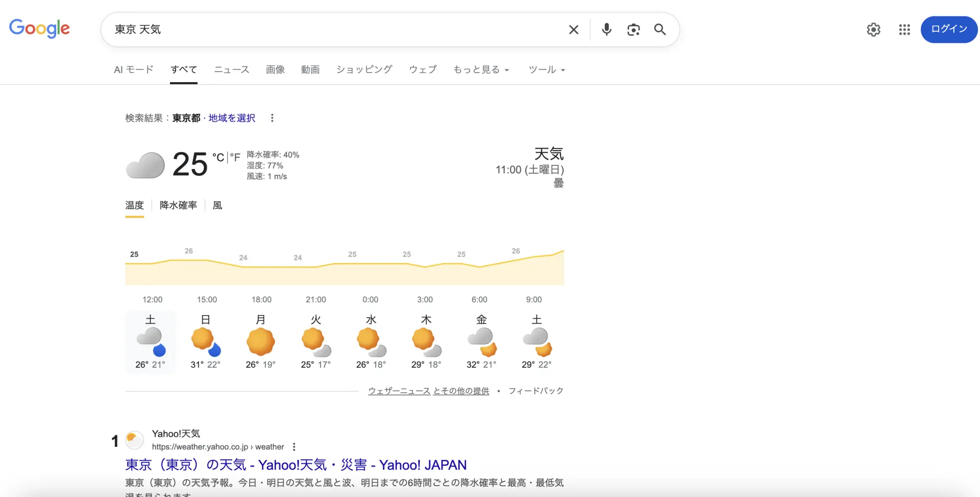
Task: Click 15:00 on hourly temperature chart
Action: coord(207,300)
